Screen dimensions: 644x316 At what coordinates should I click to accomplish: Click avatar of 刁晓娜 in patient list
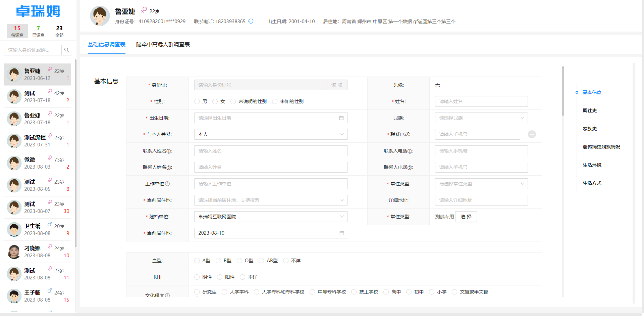[x=14, y=252]
